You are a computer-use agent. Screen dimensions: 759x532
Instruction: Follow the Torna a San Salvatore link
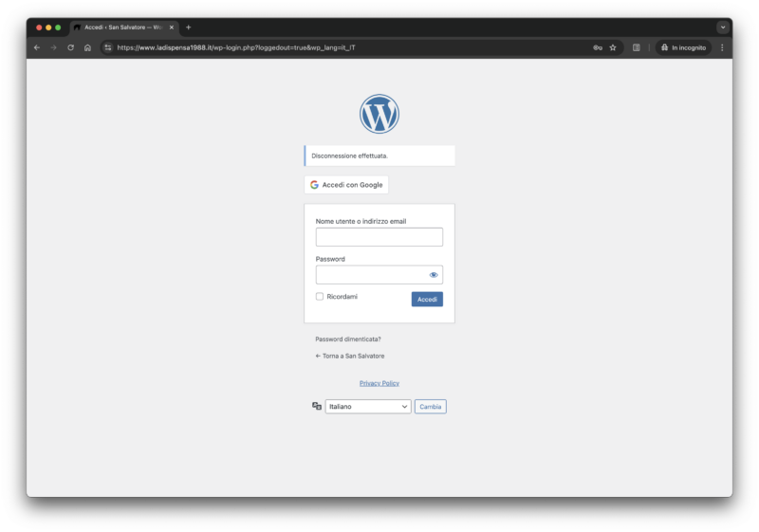pyautogui.click(x=350, y=356)
